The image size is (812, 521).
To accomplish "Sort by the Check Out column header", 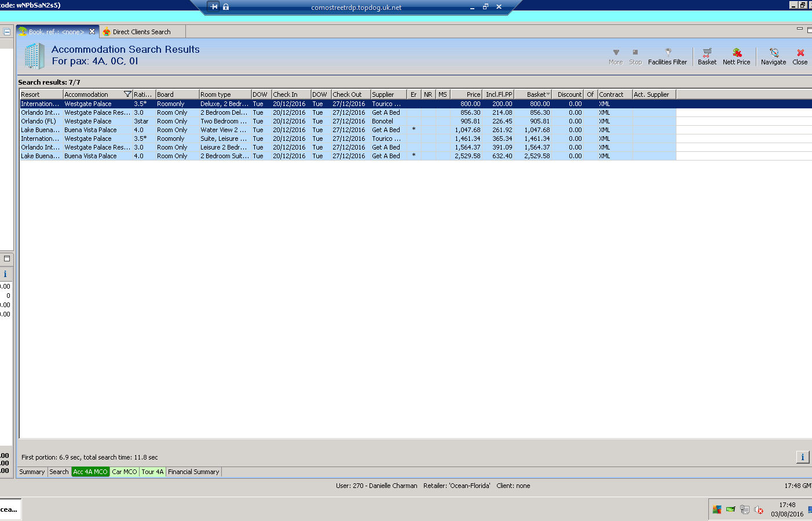I will tap(351, 94).
